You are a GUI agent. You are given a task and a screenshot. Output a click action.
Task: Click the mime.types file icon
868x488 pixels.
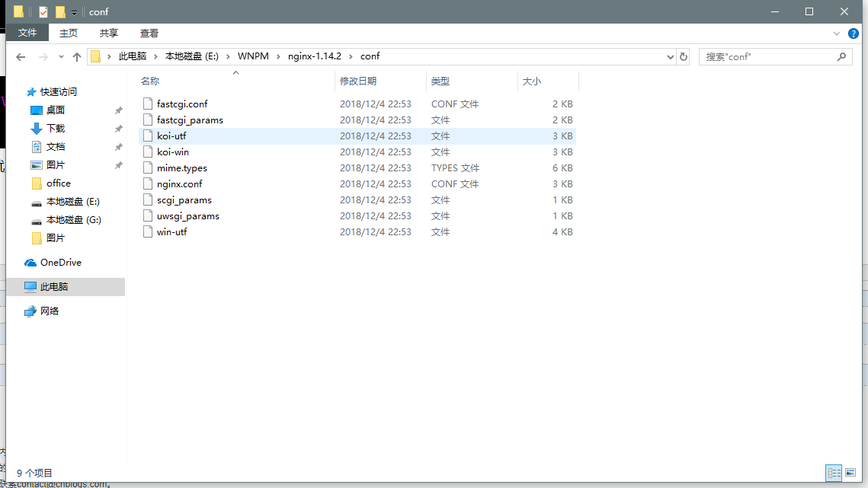pyautogui.click(x=147, y=167)
